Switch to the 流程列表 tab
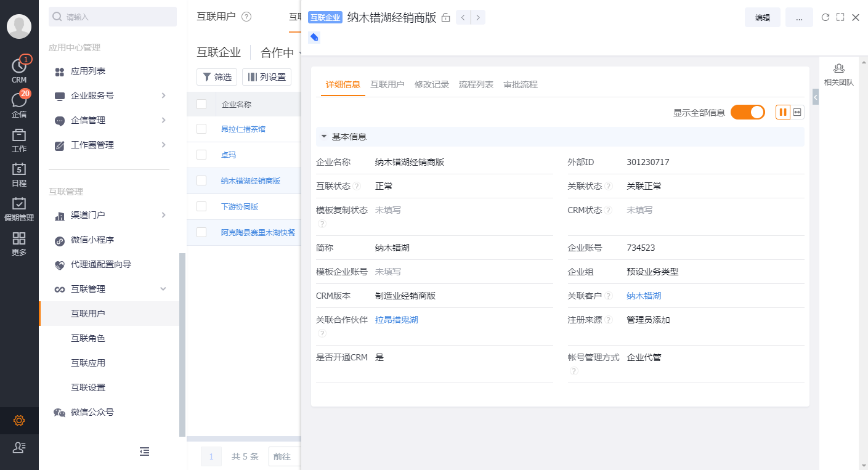This screenshot has width=868, height=470. [476, 84]
